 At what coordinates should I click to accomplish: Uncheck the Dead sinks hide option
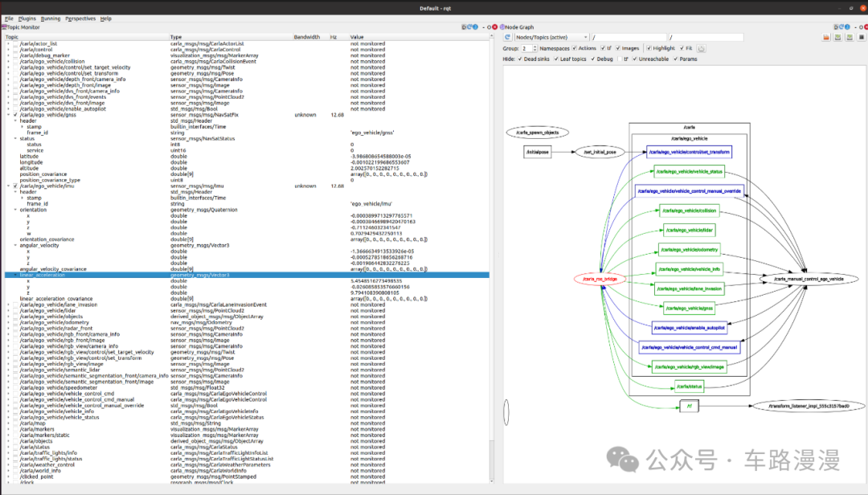click(x=520, y=59)
